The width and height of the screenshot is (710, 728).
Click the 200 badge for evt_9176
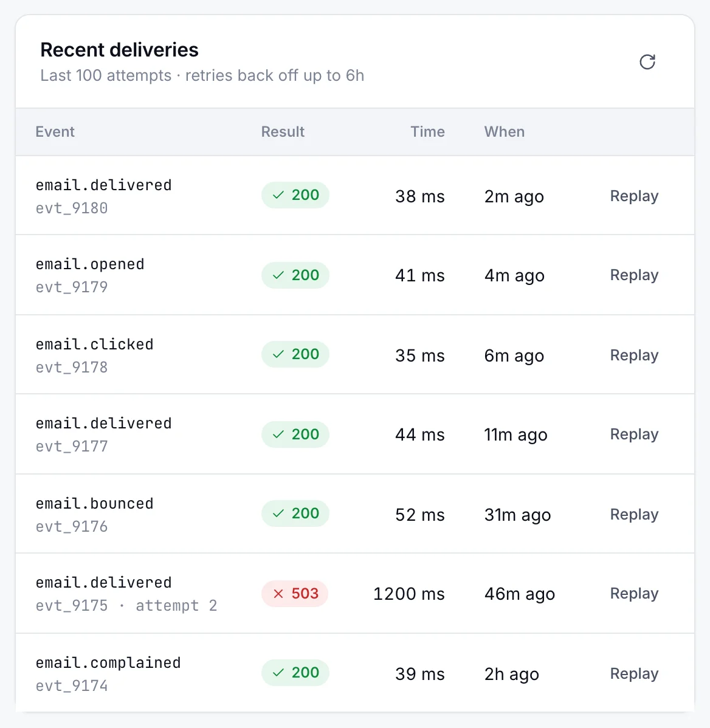(x=295, y=513)
